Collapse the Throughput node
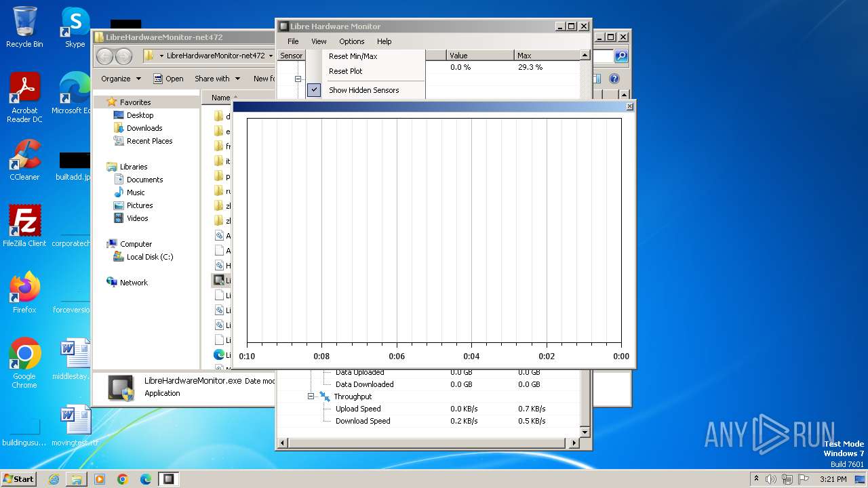868x488 pixels. (311, 396)
